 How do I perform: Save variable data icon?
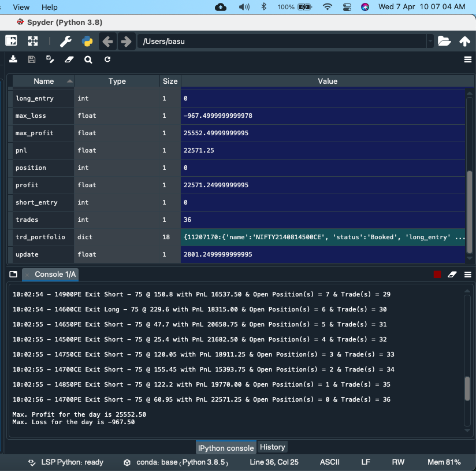(x=32, y=59)
